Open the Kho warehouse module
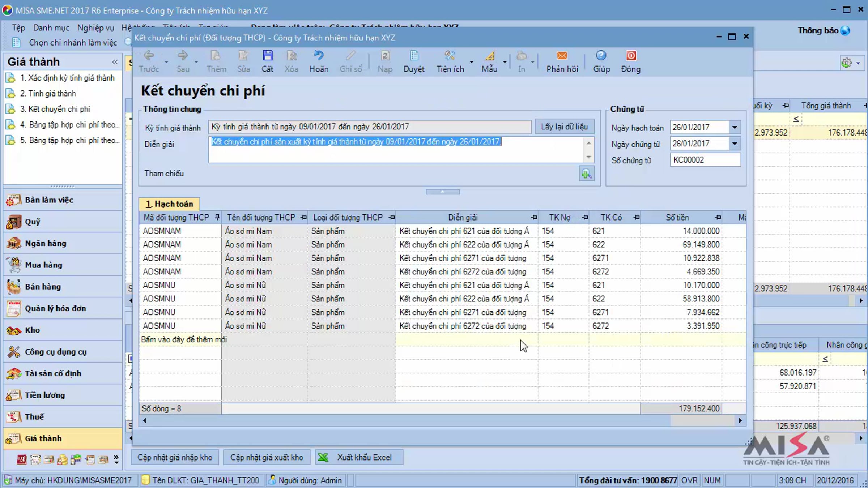 point(63,330)
